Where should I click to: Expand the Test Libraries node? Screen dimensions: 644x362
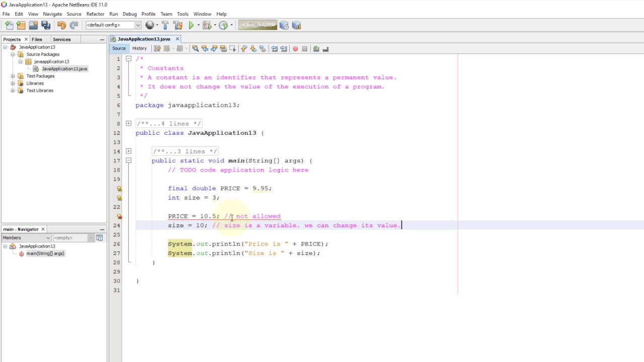[x=13, y=90]
